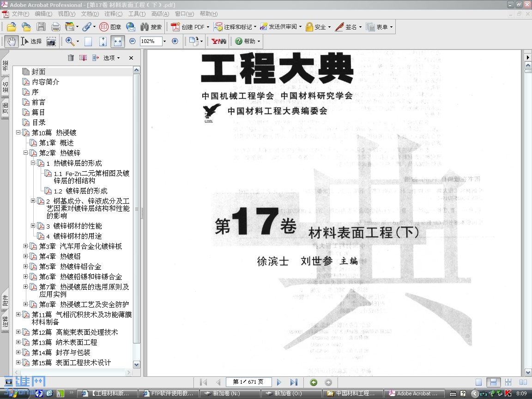Click the 安全 security button
Screen dimensions: 532x399
point(318,27)
